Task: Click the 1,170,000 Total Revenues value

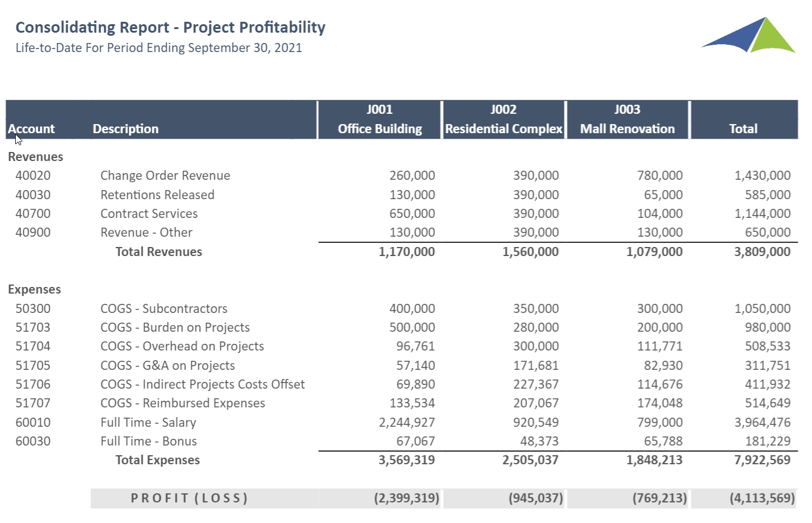Action: (407, 252)
